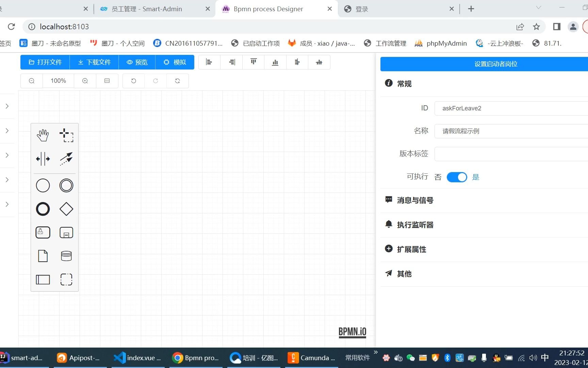Viewport: 588px width, 368px height.
Task: Click the align left toolbar icon
Action: (209, 62)
